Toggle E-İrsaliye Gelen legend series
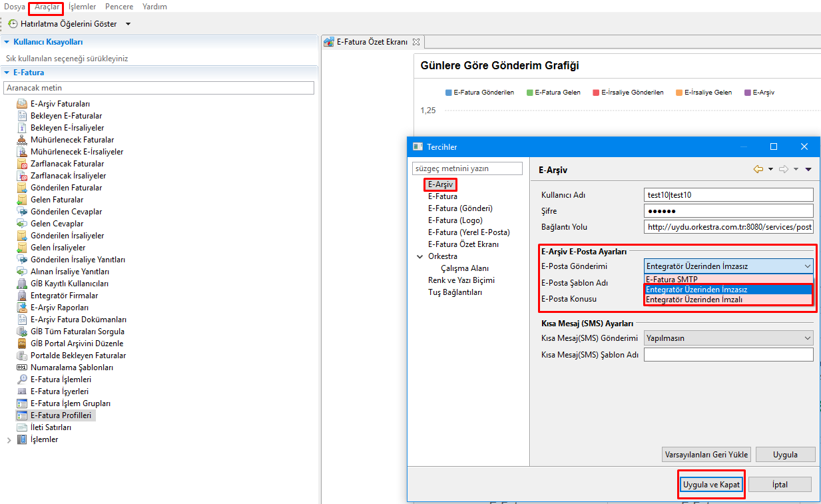The height and width of the screenshot is (504, 821). click(x=703, y=93)
